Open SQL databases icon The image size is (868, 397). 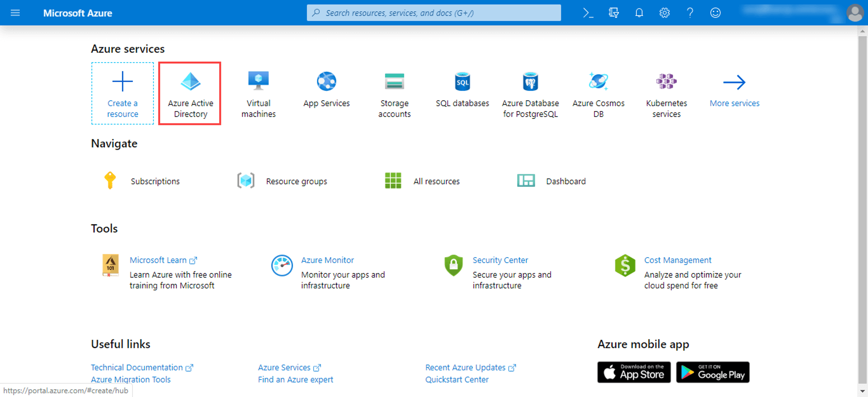pos(462,81)
